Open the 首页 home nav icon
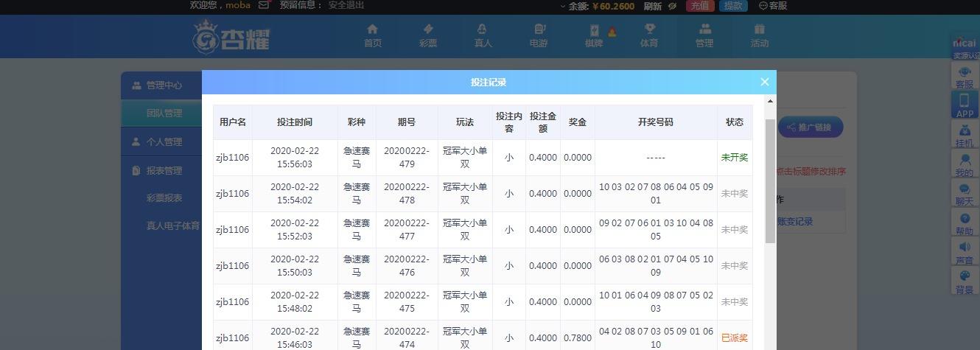 click(373, 35)
